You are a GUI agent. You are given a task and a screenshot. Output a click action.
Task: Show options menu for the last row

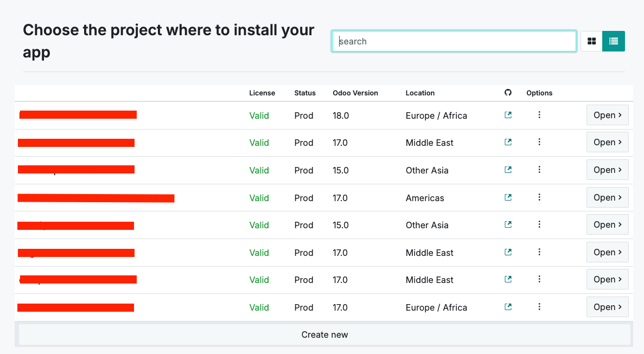[x=539, y=307]
